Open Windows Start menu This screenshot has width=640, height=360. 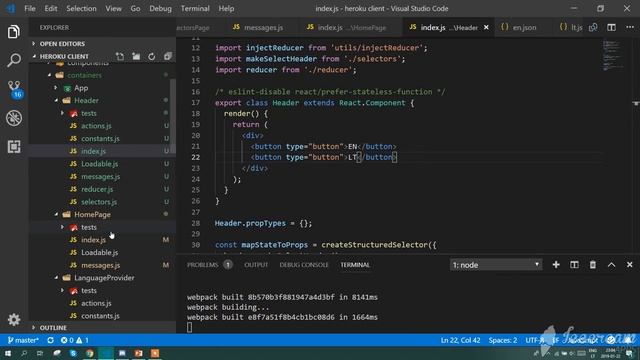pyautogui.click(x=8, y=353)
